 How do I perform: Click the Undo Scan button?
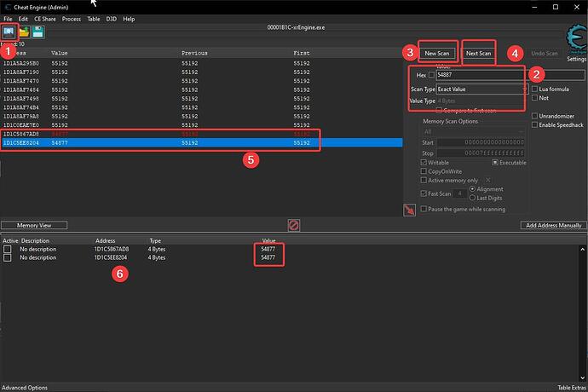(x=545, y=54)
